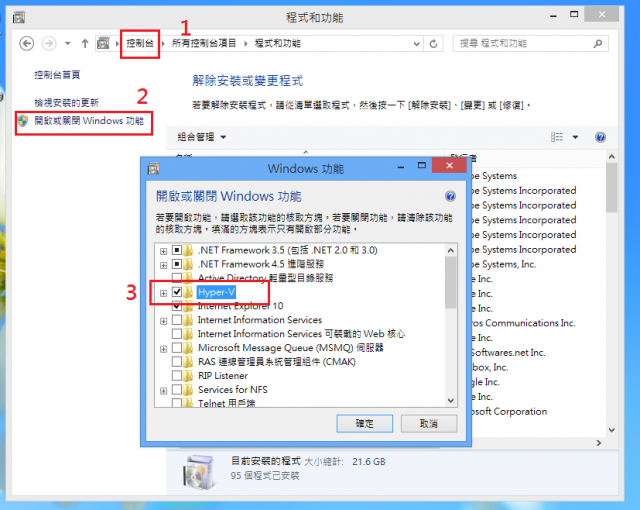
Task: Click the 搜尋 程式和功能 search field
Action: (523, 43)
